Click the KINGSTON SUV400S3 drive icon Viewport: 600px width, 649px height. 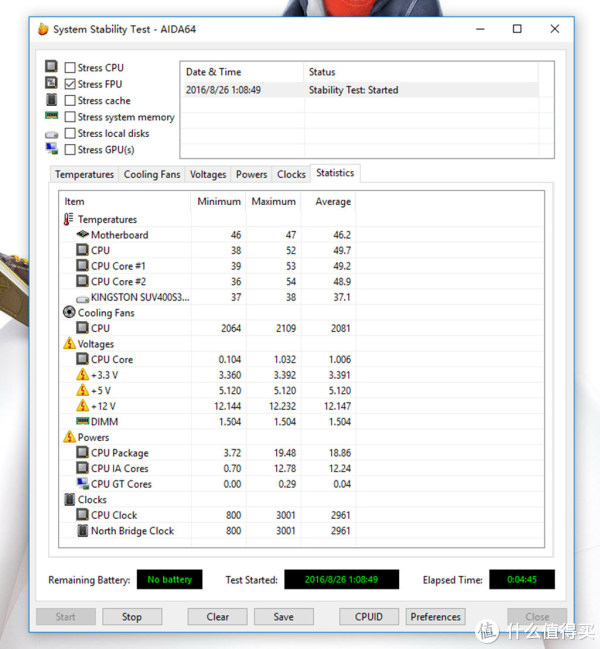point(83,299)
